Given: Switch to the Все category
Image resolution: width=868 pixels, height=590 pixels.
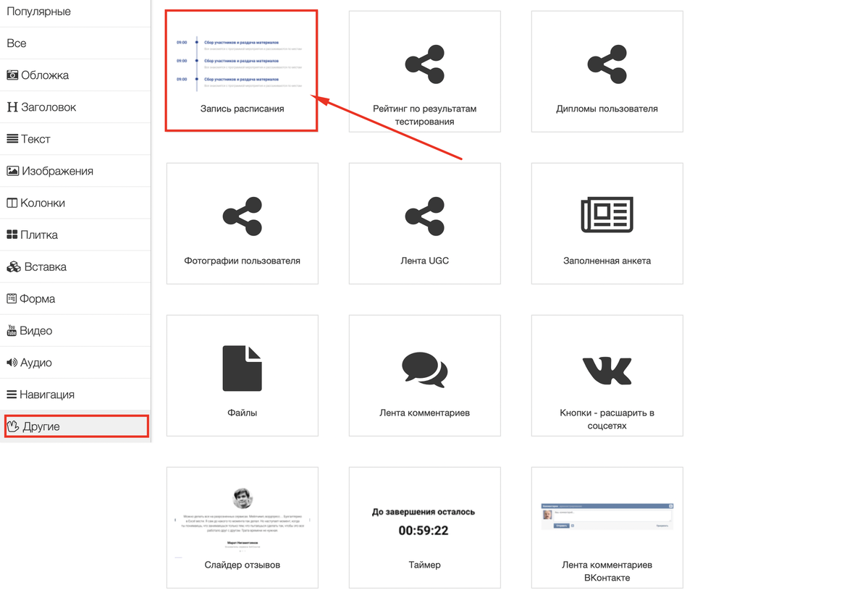Looking at the screenshot, I should coord(17,43).
